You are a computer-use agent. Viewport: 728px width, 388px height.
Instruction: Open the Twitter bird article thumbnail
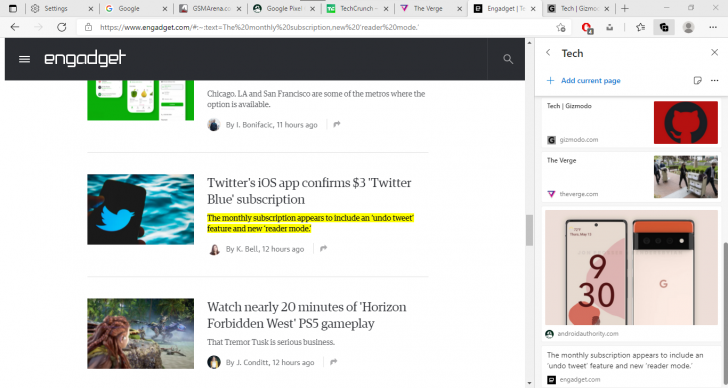click(141, 209)
